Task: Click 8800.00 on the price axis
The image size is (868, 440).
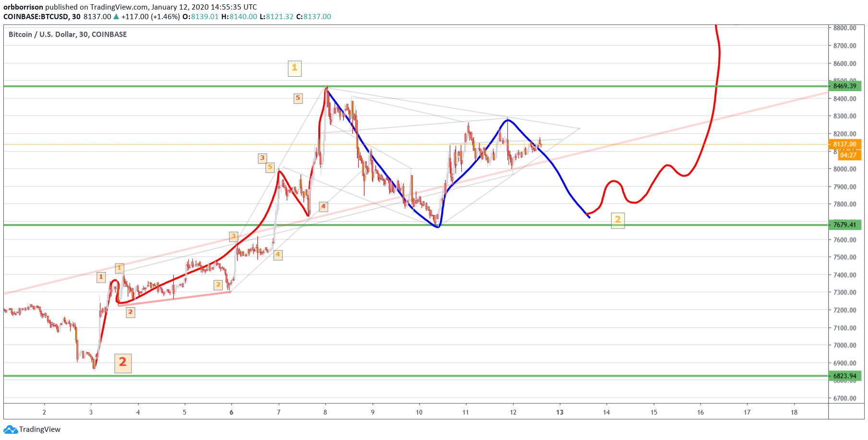Action: pyautogui.click(x=844, y=28)
